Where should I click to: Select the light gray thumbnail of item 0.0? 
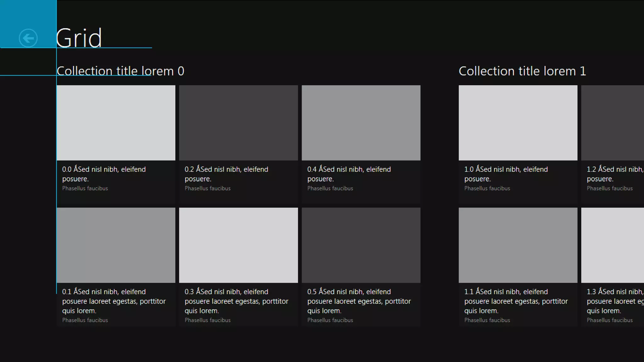[116, 123]
